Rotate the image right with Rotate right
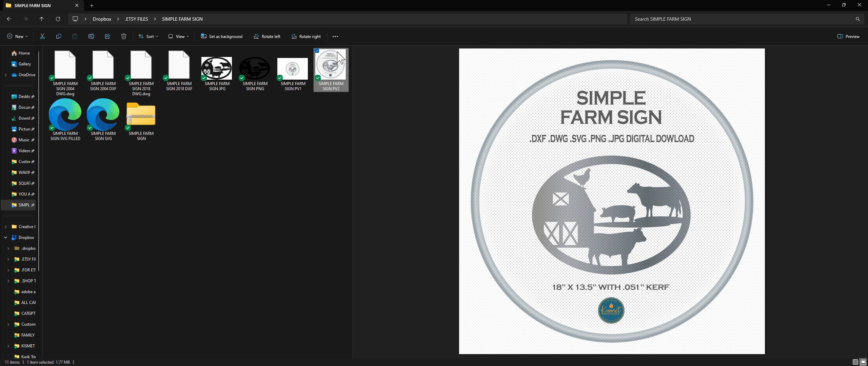This screenshot has height=366, width=868. point(305,36)
